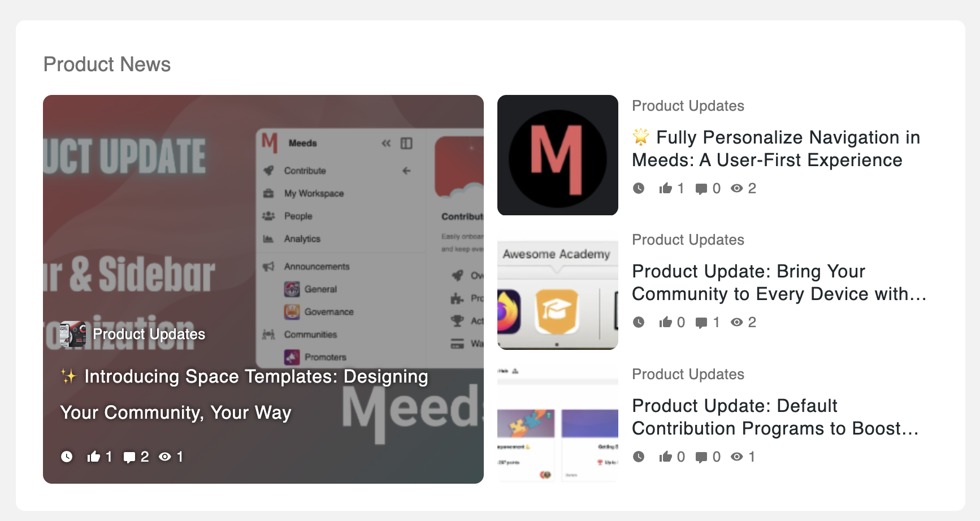Screen dimensions: 980x521
Task: Click the like icon on Space Templates article
Action: (x=93, y=457)
